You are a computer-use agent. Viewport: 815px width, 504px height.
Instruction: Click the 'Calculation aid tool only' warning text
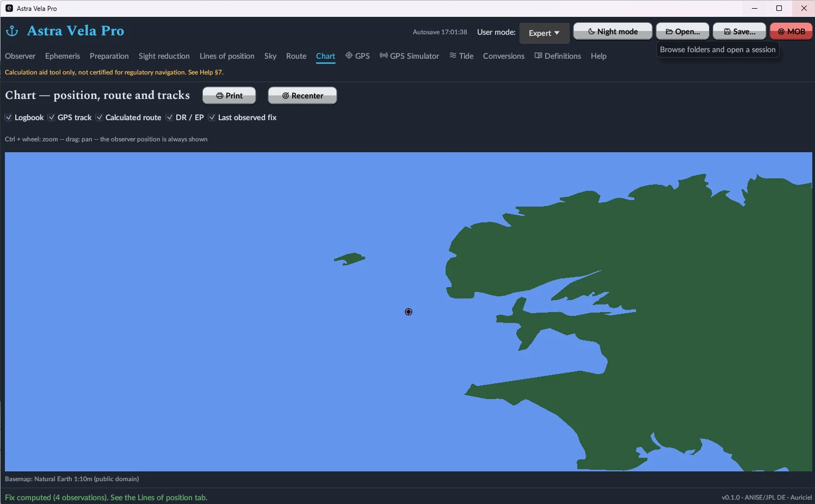click(x=114, y=72)
